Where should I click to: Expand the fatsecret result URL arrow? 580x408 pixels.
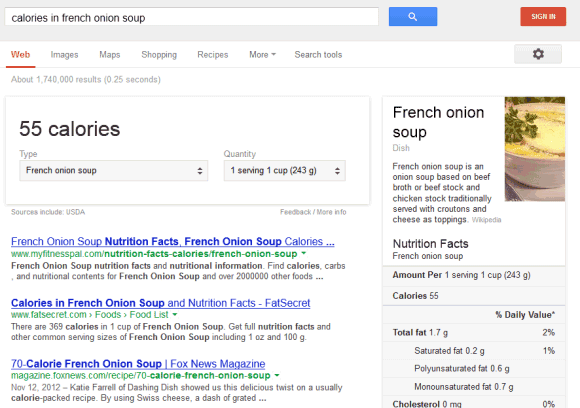point(175,314)
